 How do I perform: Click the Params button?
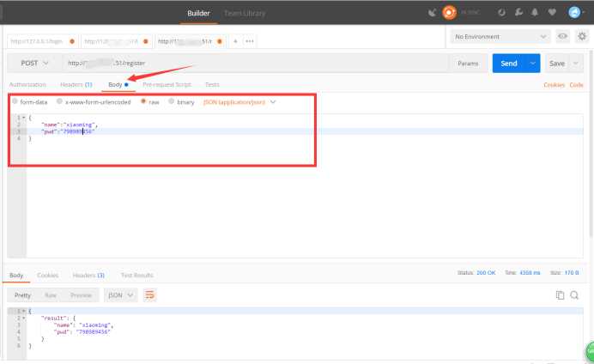tap(468, 64)
